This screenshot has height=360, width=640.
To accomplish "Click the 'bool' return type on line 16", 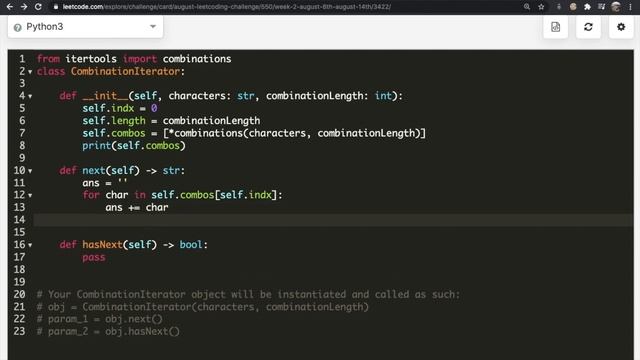I will (191, 244).
